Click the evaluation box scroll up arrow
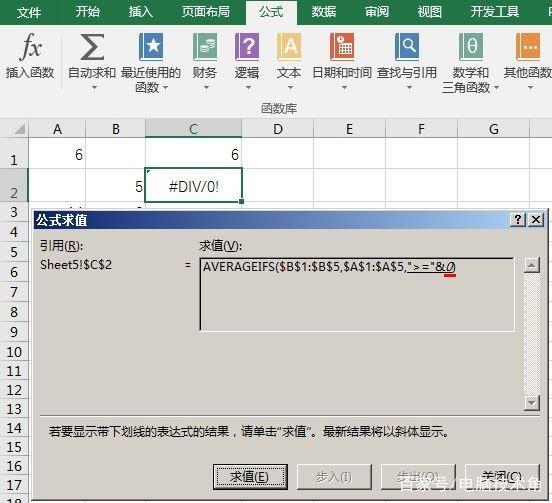 point(531,265)
